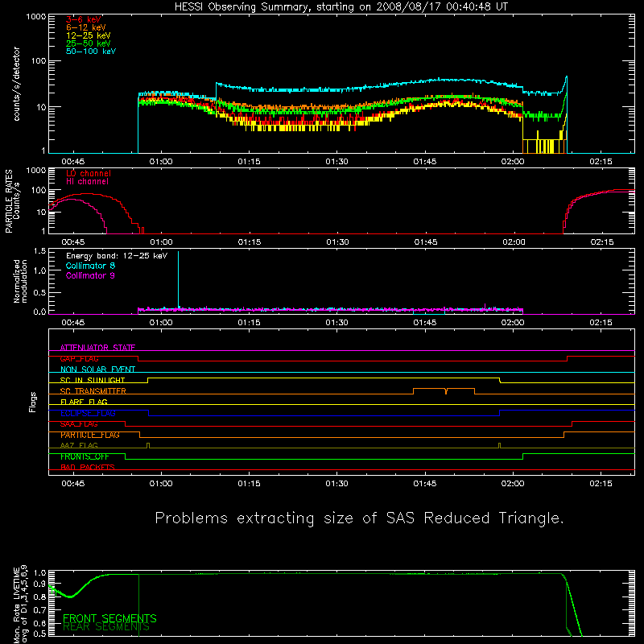Image resolution: width=644 pixels, height=644 pixels.
Task: Select the Collimator 9 legend entry
Action: tap(90, 275)
